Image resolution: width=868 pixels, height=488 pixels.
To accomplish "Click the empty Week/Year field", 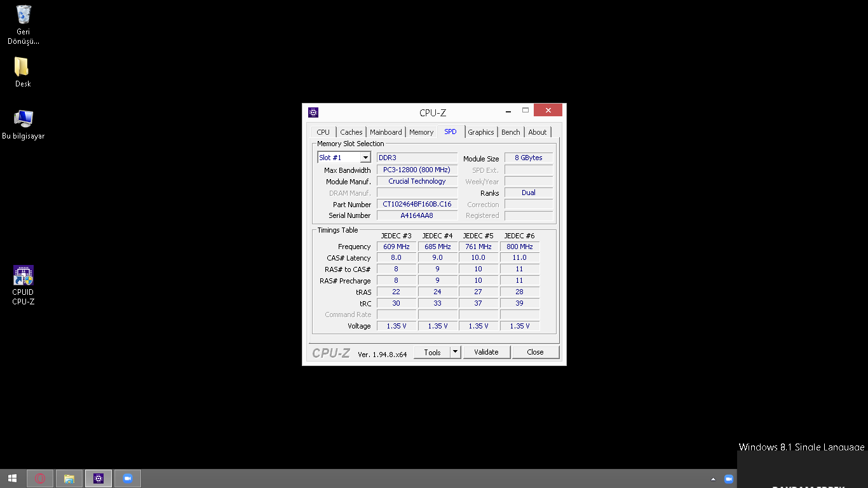I will click(x=529, y=181).
